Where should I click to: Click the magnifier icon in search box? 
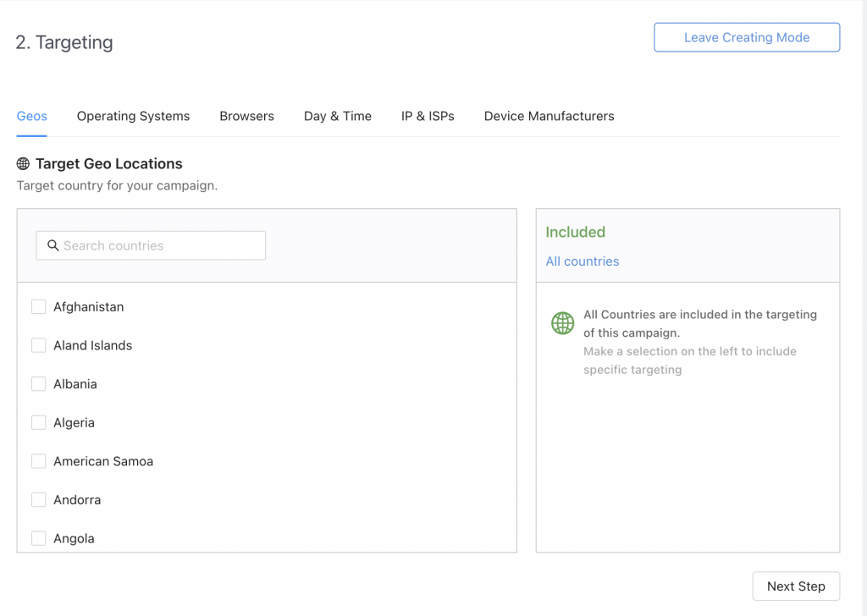point(52,245)
